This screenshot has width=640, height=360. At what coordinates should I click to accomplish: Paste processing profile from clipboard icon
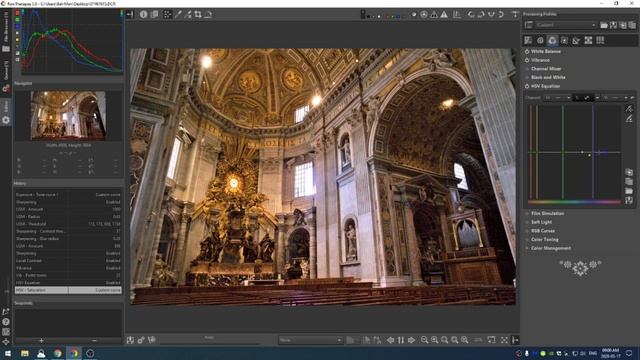632,25
